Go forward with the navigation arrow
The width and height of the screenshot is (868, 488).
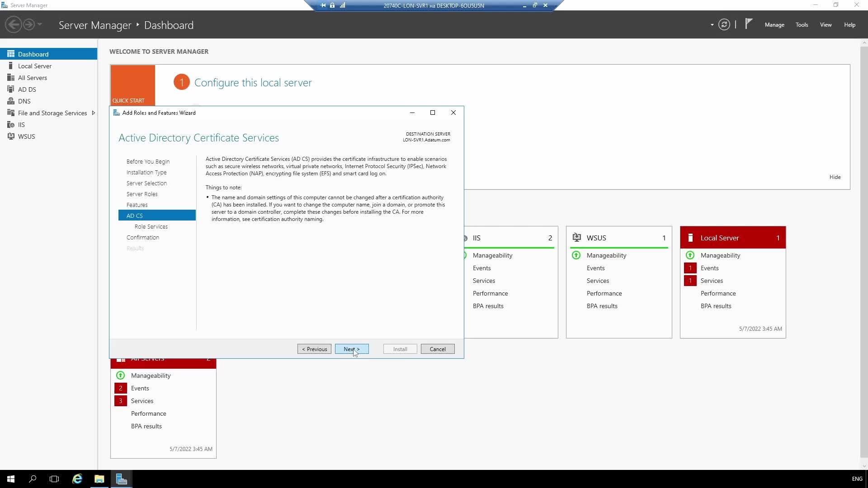[x=29, y=24]
